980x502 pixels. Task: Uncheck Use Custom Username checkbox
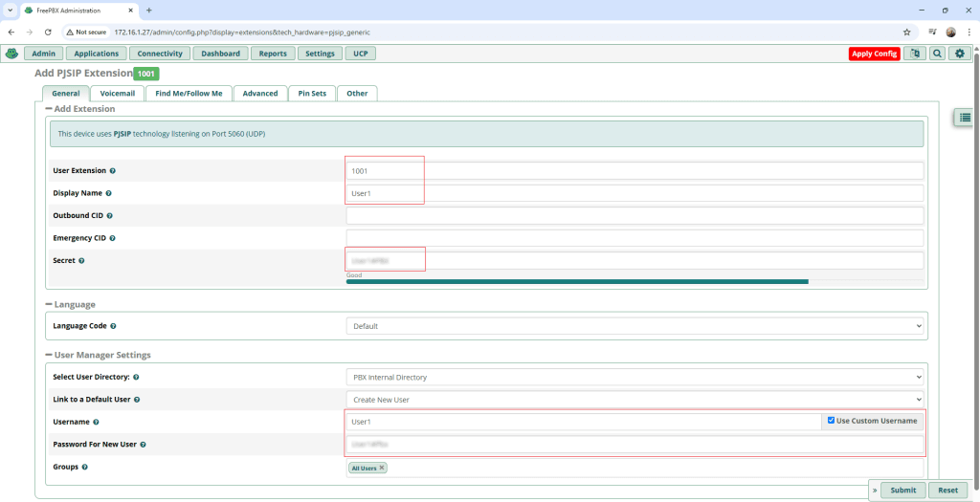pyautogui.click(x=831, y=421)
